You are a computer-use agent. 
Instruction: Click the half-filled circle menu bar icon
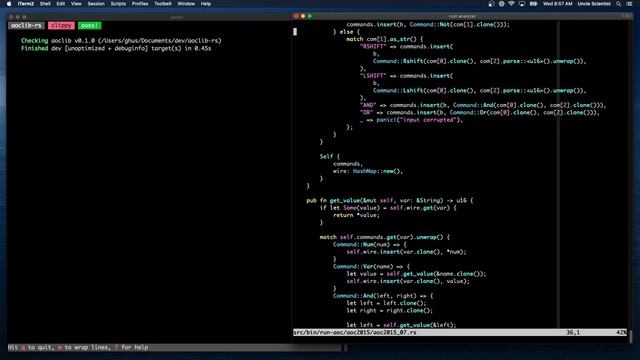tap(491, 4)
